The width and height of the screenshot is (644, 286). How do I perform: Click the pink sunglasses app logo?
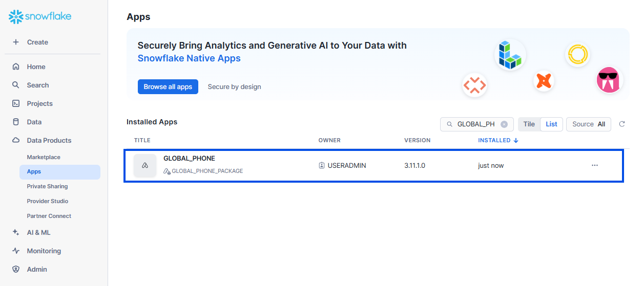[x=609, y=80]
